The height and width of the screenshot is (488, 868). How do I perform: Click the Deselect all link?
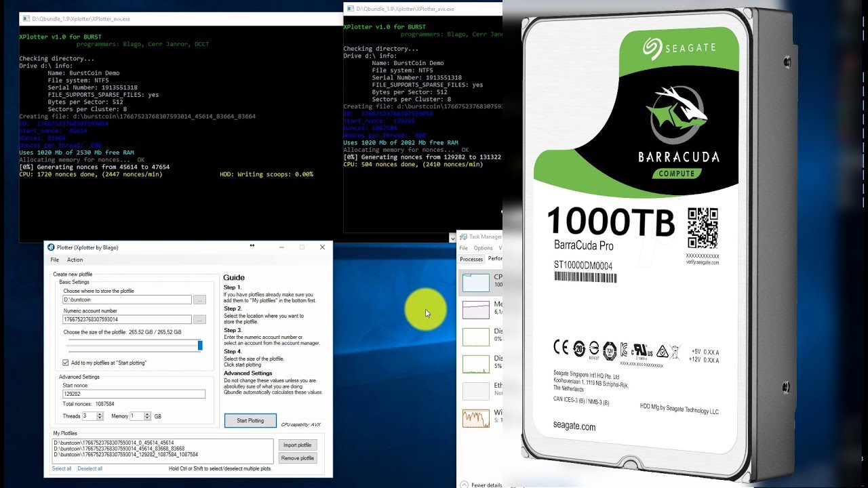(x=90, y=468)
